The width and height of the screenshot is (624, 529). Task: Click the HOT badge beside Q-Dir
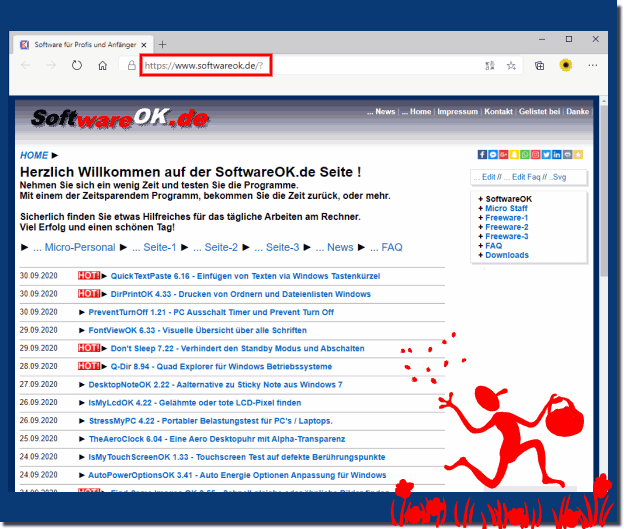(89, 366)
